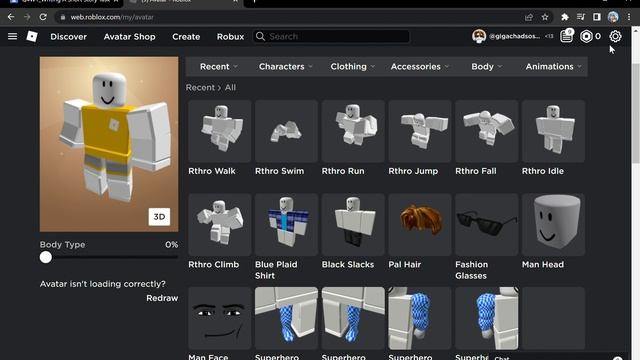Expand the Characters dropdown
Image resolution: width=640 pixels, height=360 pixels.
285,67
